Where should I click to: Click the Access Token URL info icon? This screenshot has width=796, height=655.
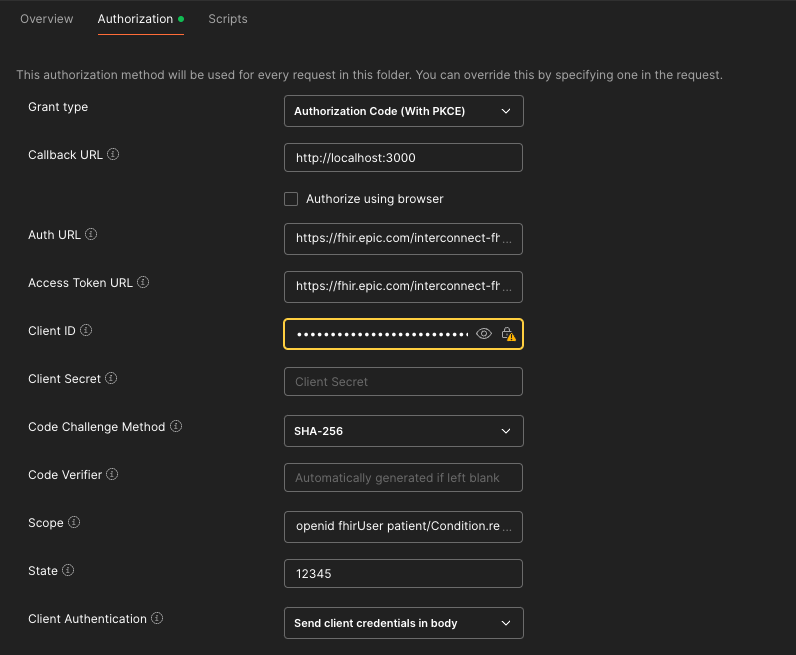tap(143, 282)
